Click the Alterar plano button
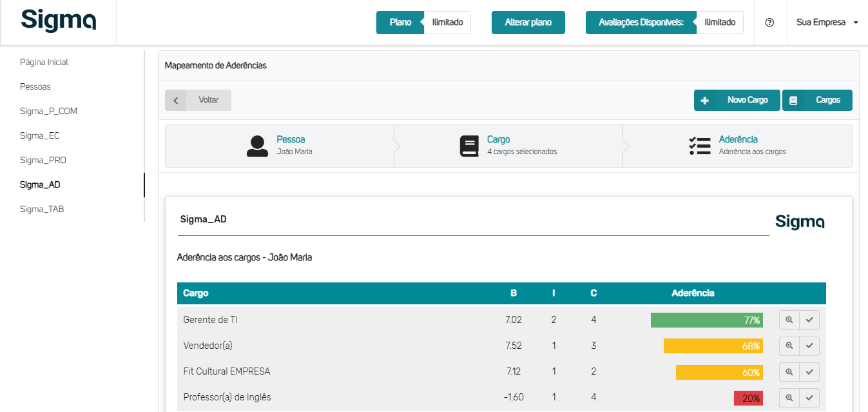Screen dimensions: 868x412 point(528,23)
